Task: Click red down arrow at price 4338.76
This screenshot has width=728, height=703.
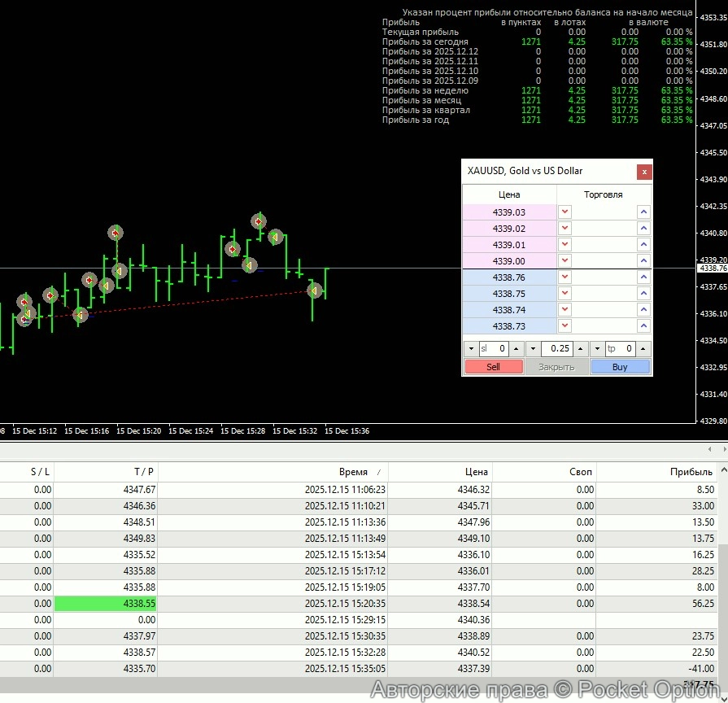Action: [x=565, y=277]
